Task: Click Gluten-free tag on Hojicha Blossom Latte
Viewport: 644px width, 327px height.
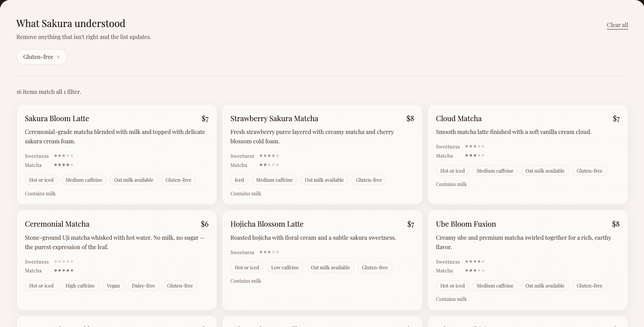Action: (x=375, y=268)
